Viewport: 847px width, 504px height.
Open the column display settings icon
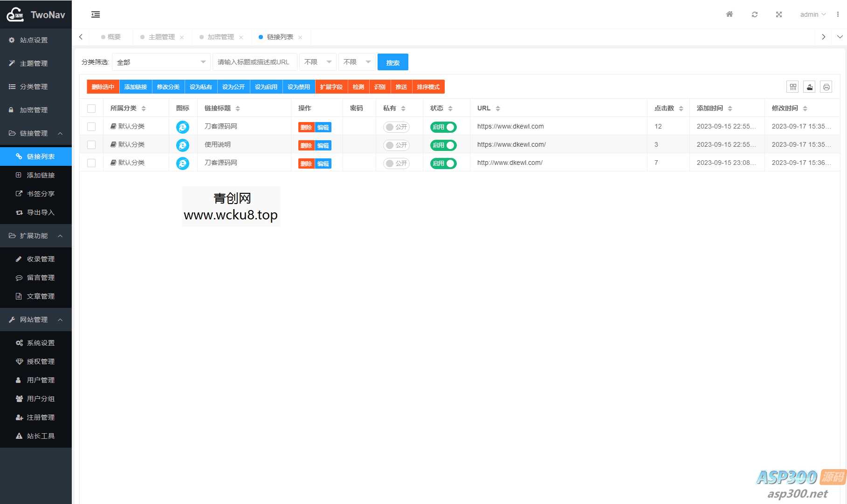pos(792,87)
